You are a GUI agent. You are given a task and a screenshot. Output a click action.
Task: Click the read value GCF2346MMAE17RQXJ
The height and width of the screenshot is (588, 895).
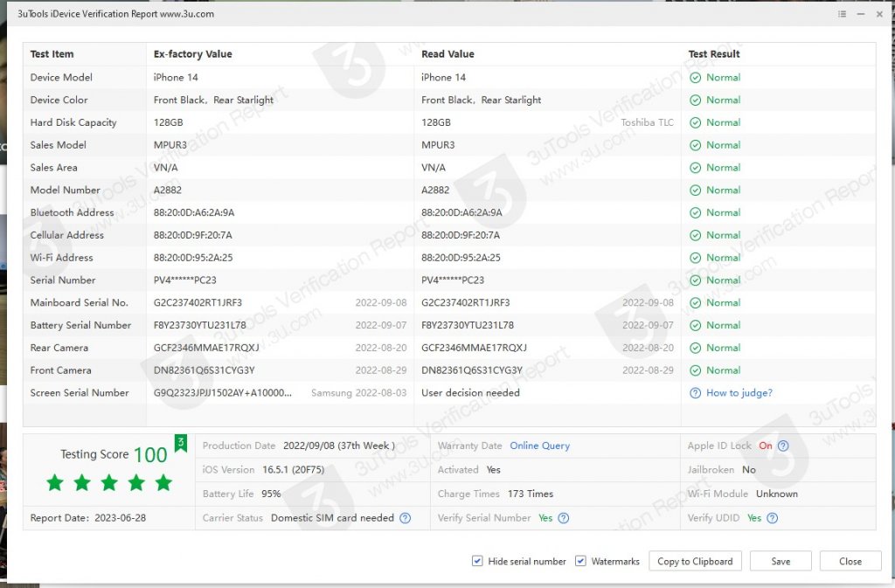(x=474, y=348)
